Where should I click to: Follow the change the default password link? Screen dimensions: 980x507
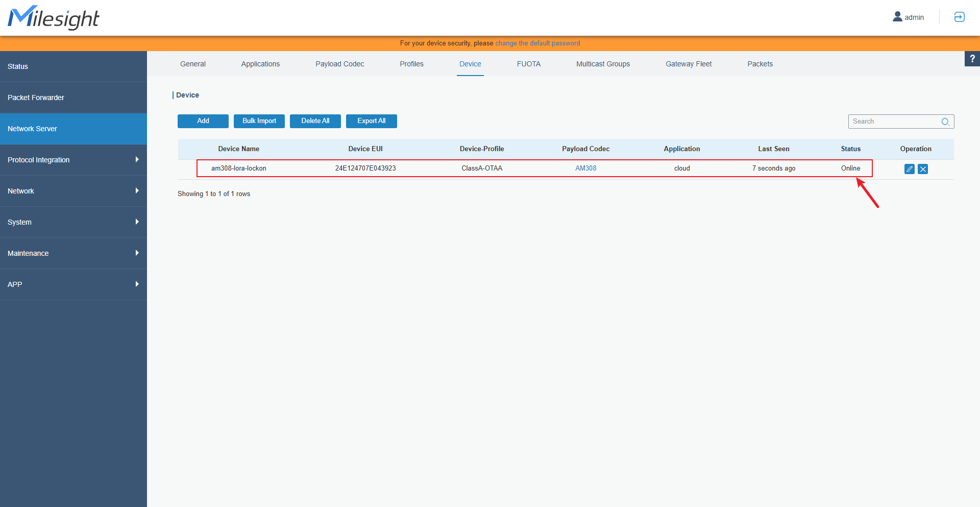(x=537, y=43)
